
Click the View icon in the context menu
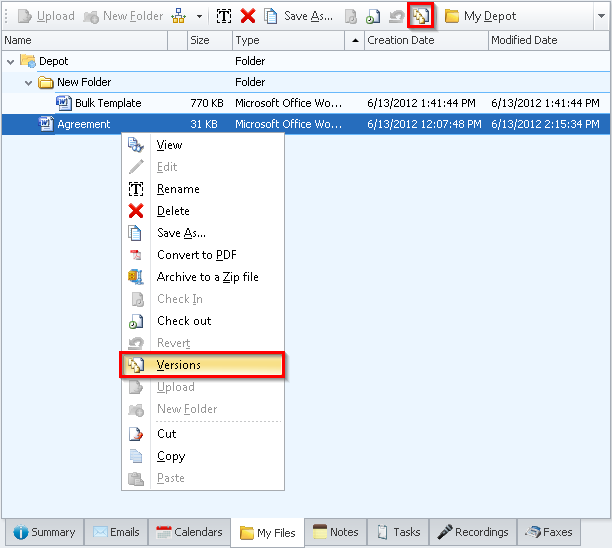click(x=136, y=145)
